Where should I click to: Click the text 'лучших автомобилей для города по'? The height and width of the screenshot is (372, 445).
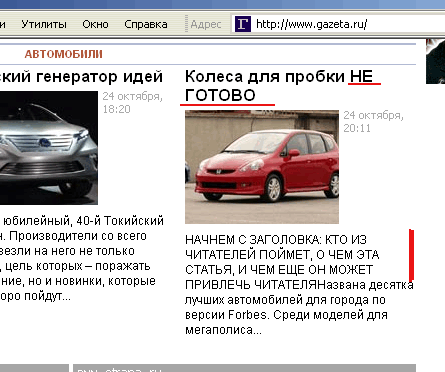[285, 300]
